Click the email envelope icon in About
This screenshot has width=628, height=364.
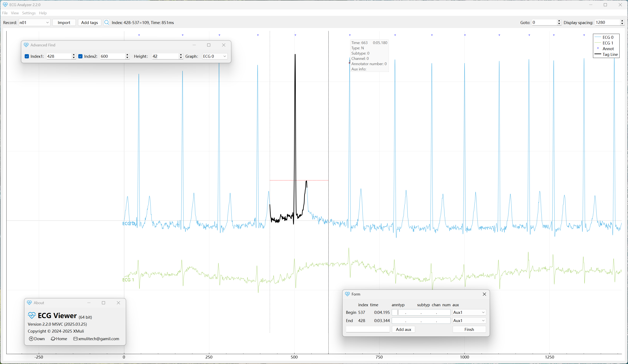(75, 339)
